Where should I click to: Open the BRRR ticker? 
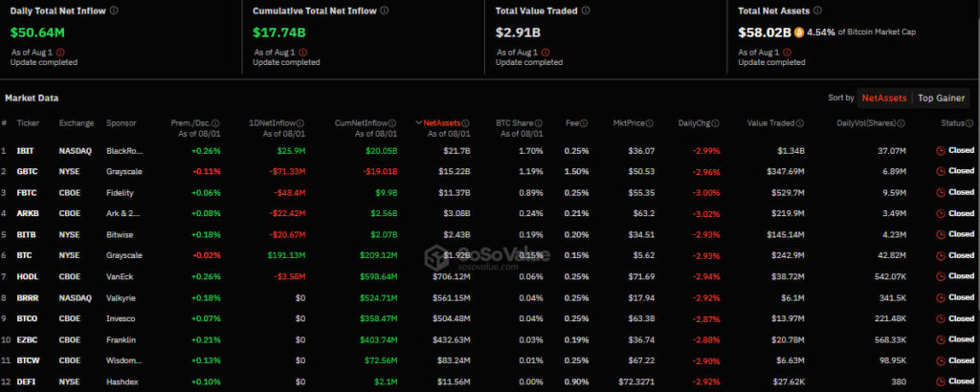27,297
